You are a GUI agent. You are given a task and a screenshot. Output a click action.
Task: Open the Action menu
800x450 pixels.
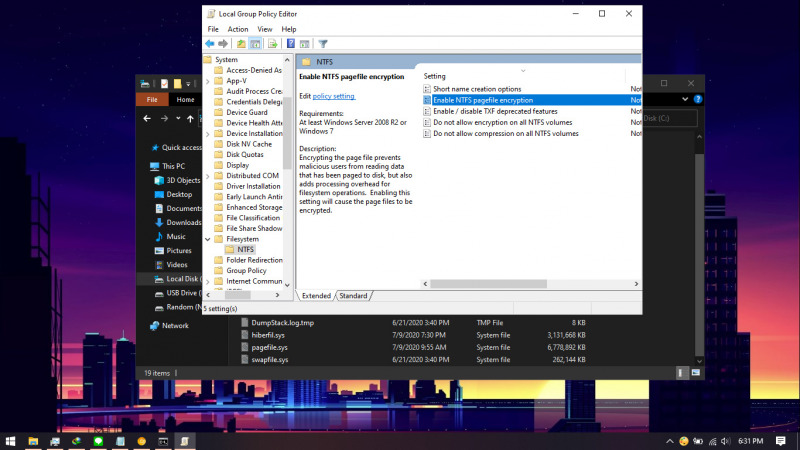point(238,30)
